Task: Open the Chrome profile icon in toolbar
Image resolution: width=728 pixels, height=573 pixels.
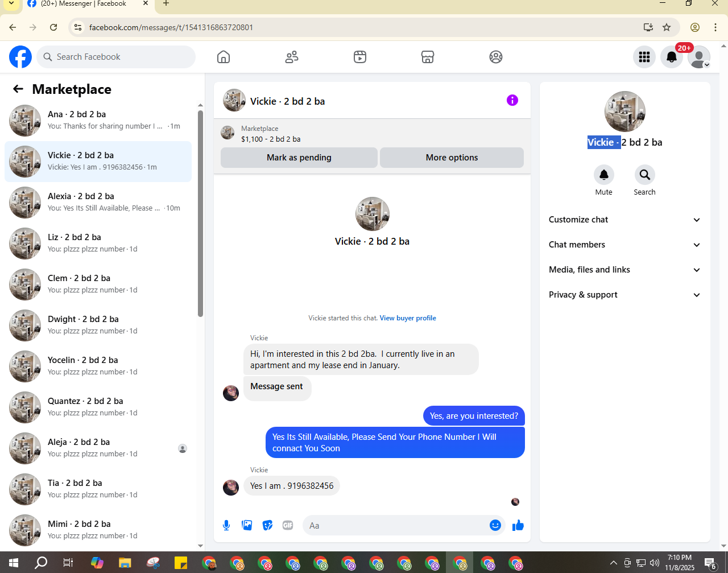Action: click(x=695, y=27)
